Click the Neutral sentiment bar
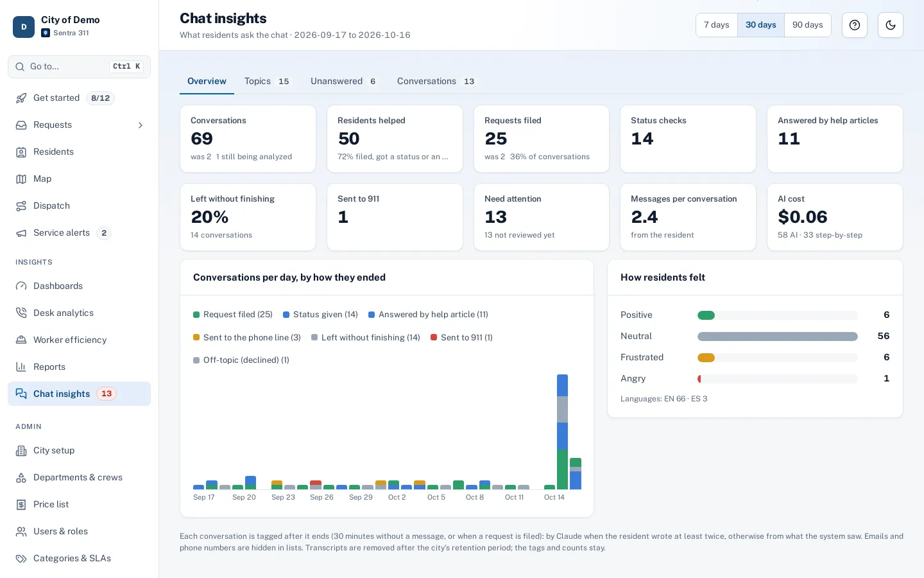The image size is (924, 578). point(778,337)
